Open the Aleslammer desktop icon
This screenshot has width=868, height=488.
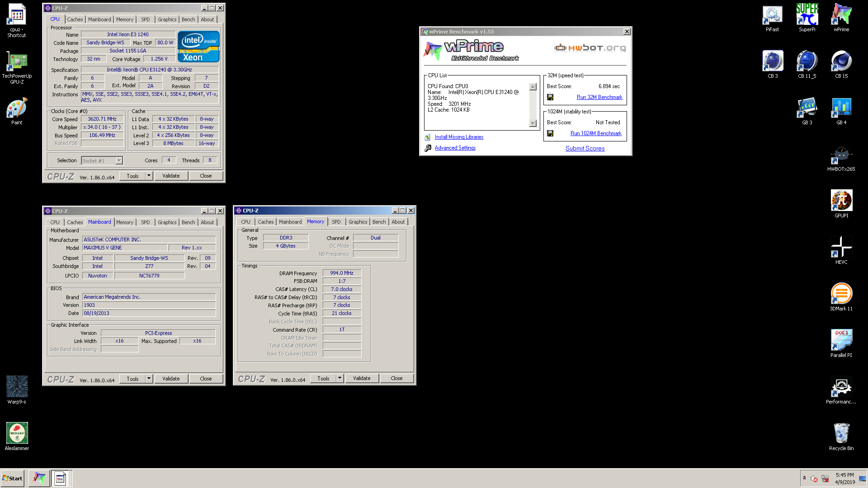point(17,436)
